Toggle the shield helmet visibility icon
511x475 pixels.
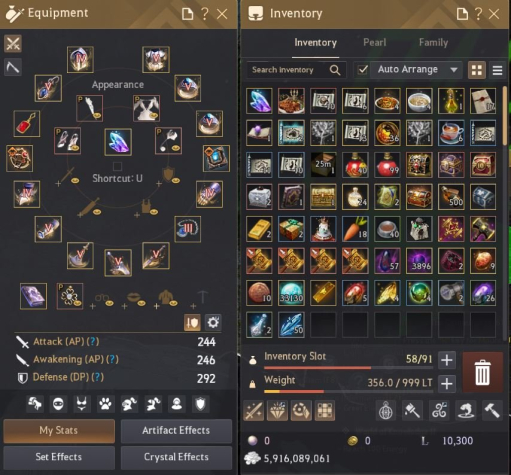pyautogui.click(x=192, y=322)
